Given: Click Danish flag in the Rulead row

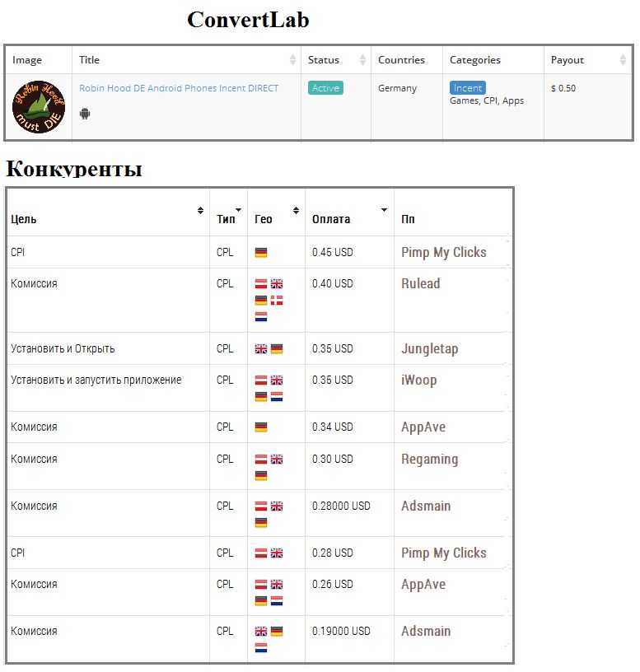Looking at the screenshot, I should pyautogui.click(x=277, y=300).
